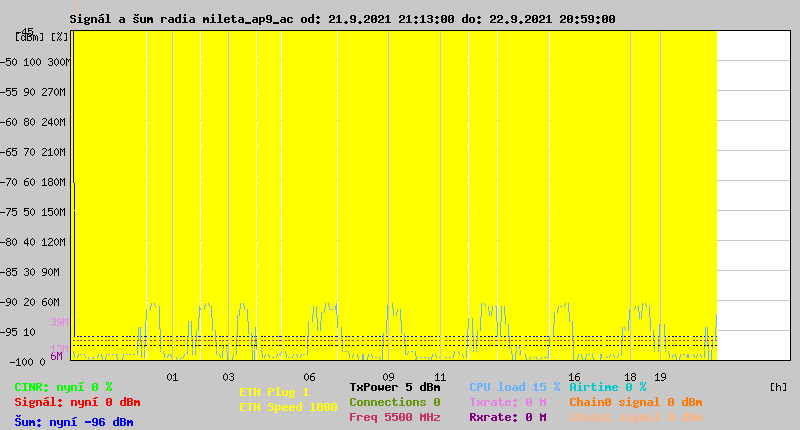Click the CPU load 15 % legend
This screenshot has height=430, width=800.
514,387
